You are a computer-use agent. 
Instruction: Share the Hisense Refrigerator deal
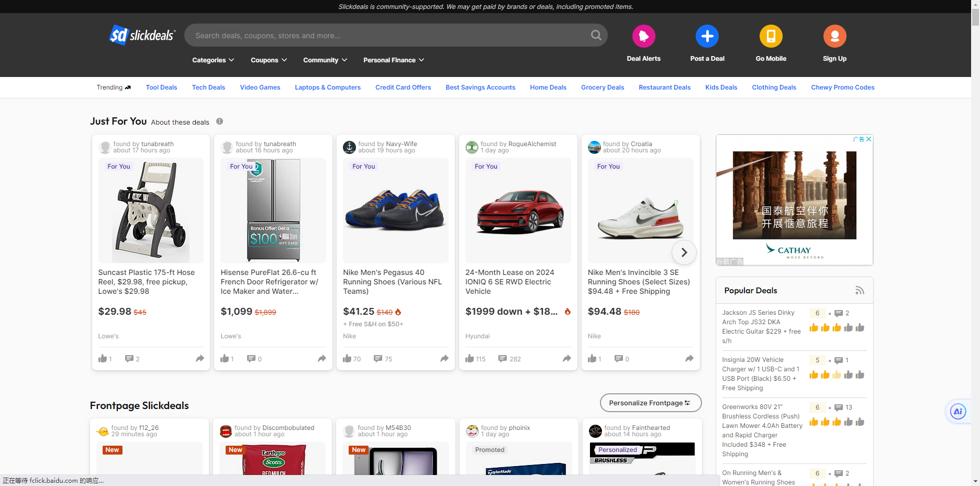coord(322,359)
